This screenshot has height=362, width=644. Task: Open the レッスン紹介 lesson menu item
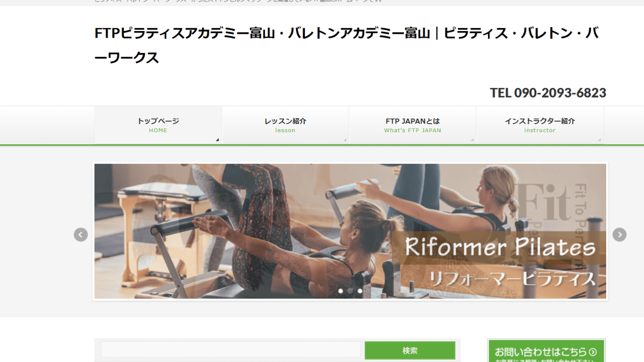285,125
